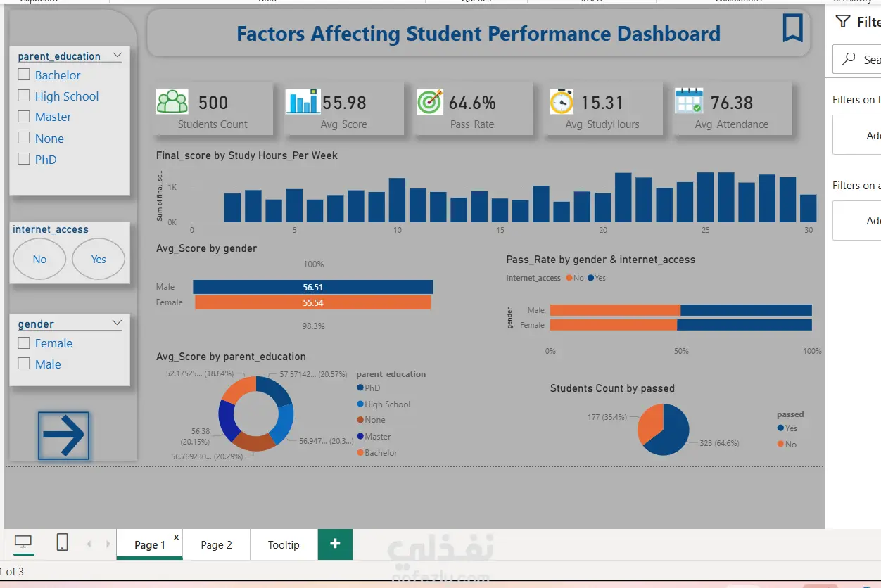Image resolution: width=881 pixels, height=588 pixels.
Task: Click the '177 (35.4%)' pie data label
Action: coord(607,417)
